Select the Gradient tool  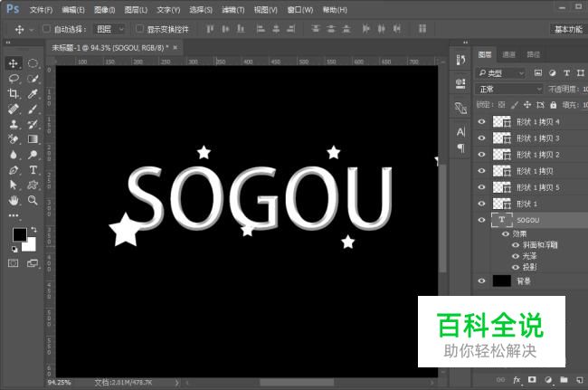click(33, 139)
